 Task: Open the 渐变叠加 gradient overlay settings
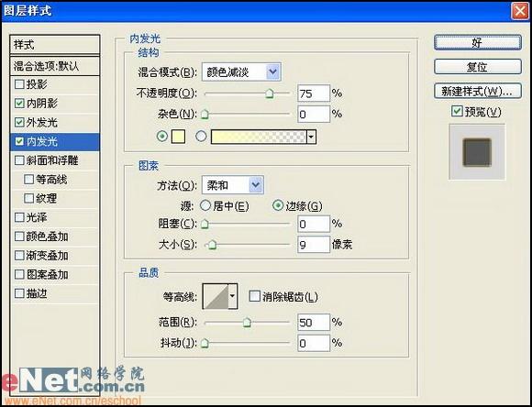coord(47,256)
